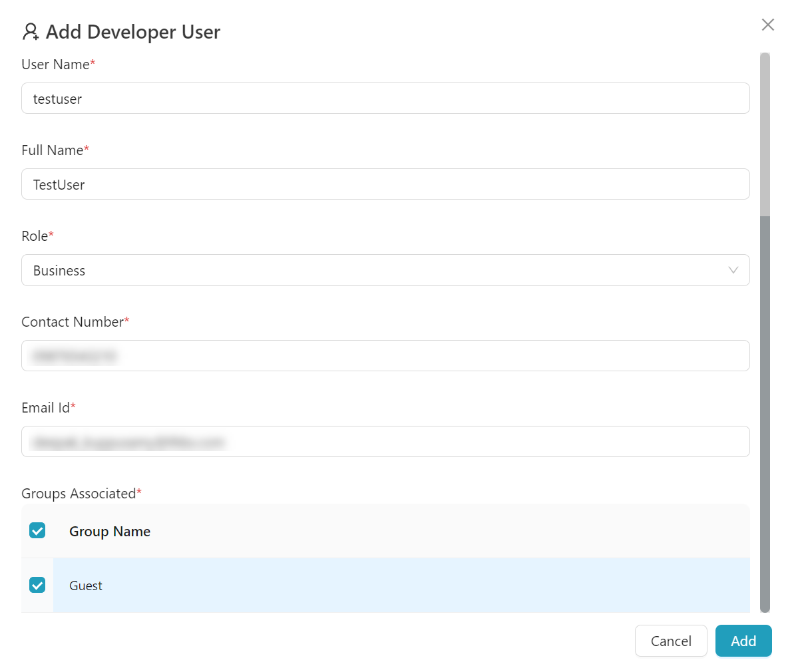Close the Add Developer User dialog
Viewport: 792px width, 672px height.
[x=767, y=25]
